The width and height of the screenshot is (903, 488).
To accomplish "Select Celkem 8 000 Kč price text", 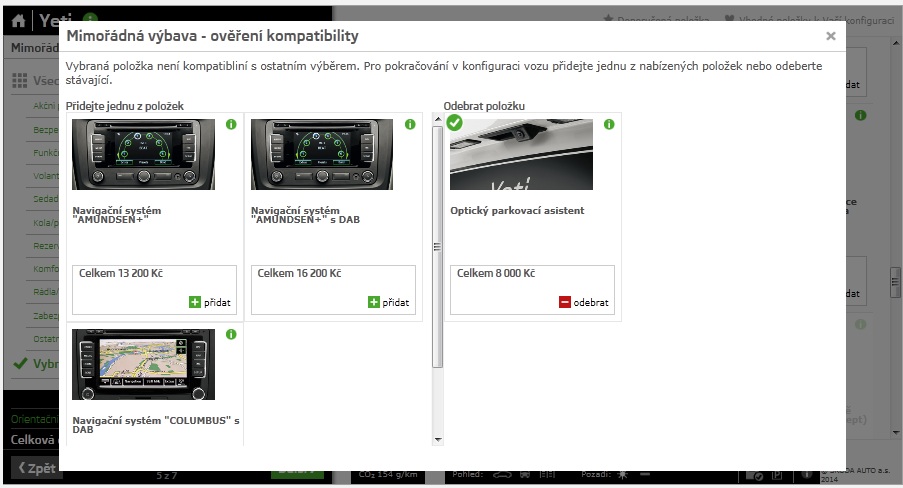I will coord(496,273).
